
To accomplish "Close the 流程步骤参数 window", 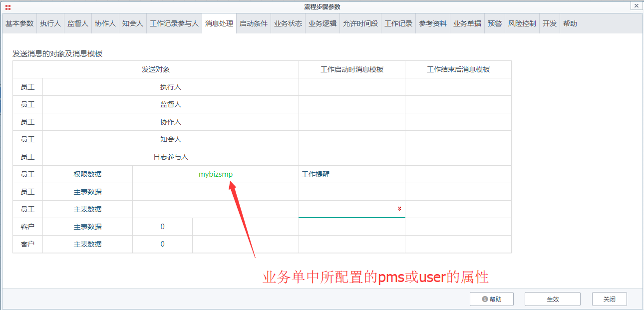I will point(636,6).
